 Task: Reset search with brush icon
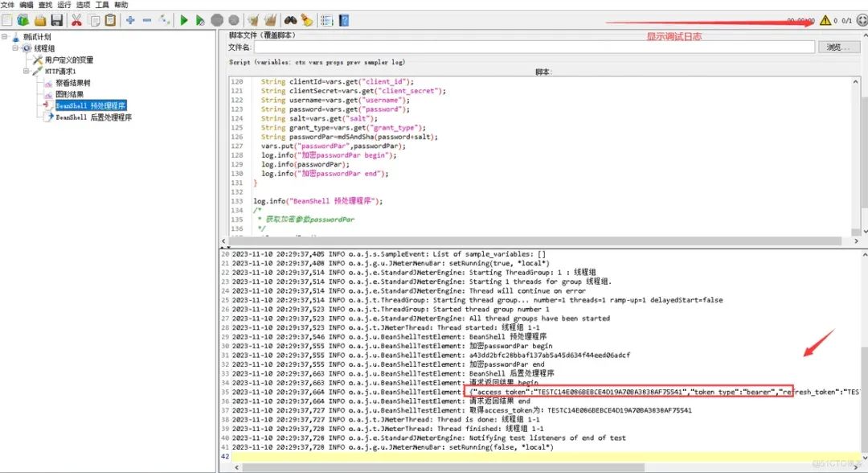coord(307,20)
